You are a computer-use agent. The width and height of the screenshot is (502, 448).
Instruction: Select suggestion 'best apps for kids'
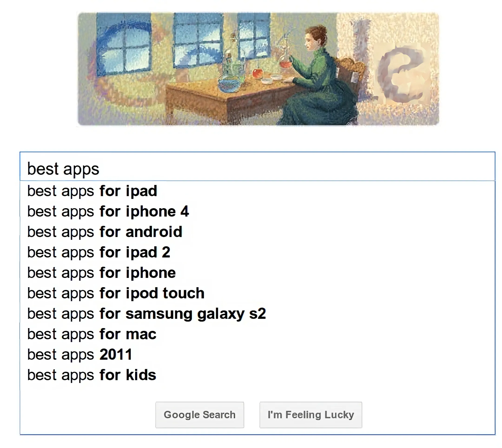pos(91,375)
